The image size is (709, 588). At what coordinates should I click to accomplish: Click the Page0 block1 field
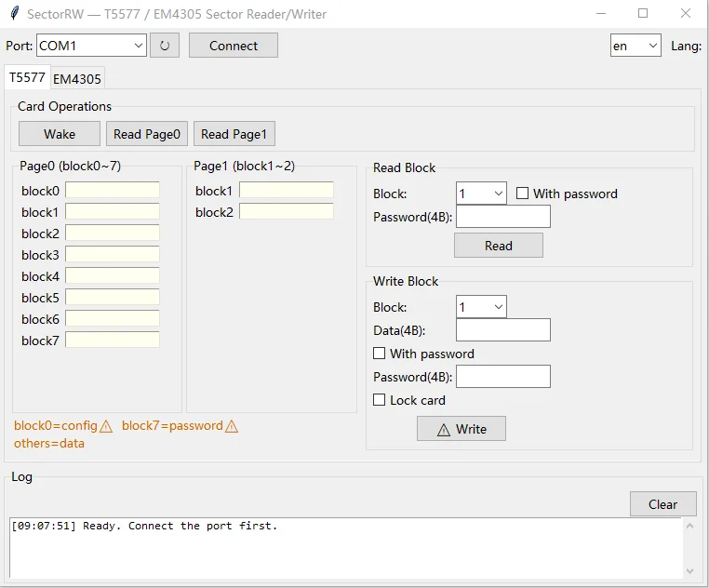click(113, 211)
